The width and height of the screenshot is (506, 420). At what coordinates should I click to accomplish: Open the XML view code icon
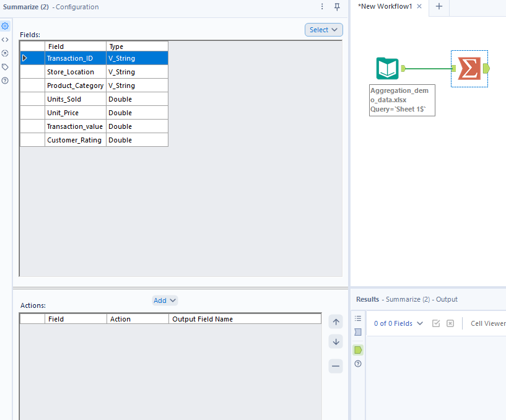(5, 40)
